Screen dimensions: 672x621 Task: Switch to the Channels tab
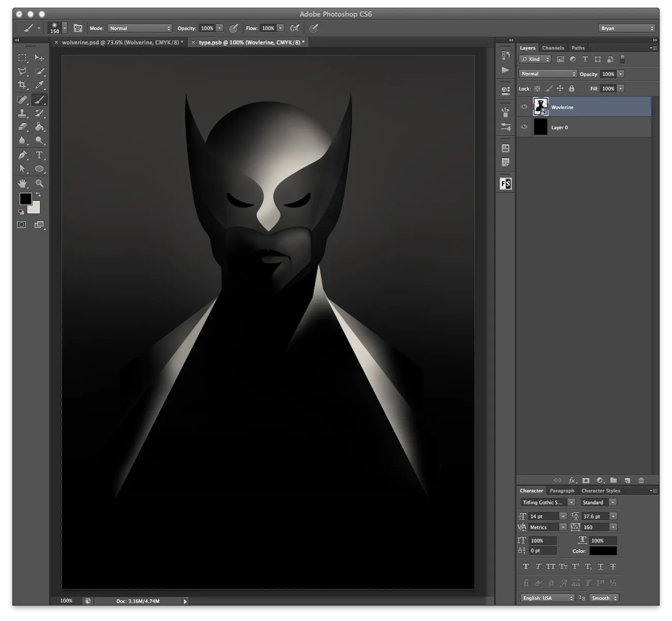(x=553, y=48)
